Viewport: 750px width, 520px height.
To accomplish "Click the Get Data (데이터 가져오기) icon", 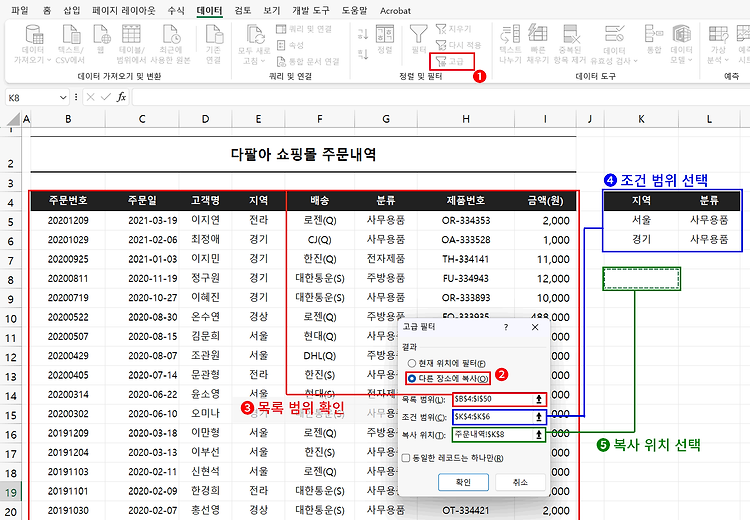I will 34,34.
